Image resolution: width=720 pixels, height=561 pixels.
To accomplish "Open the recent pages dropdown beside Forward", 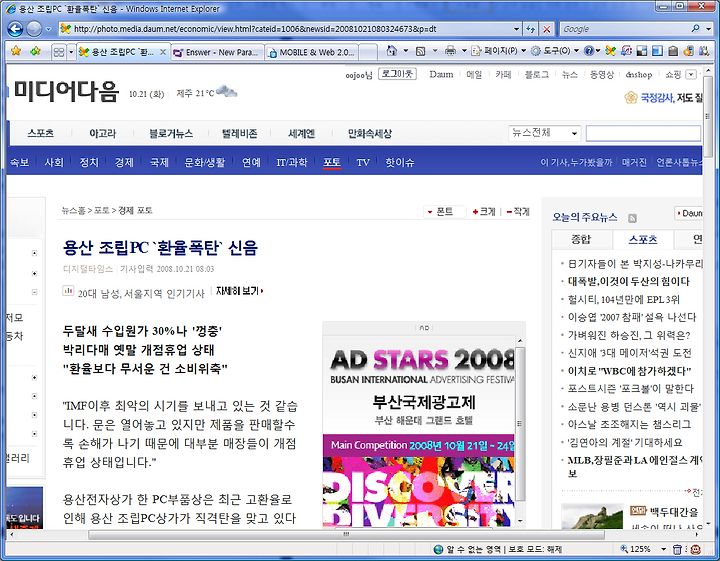I will click(x=49, y=29).
